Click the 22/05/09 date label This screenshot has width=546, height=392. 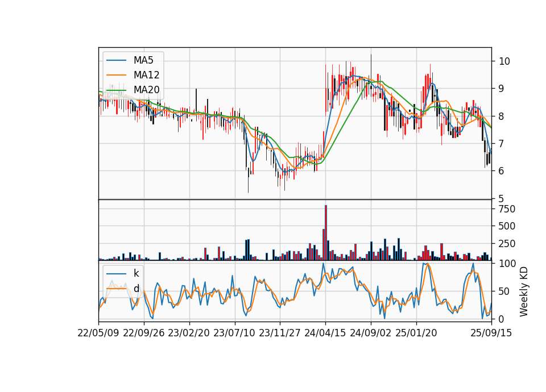tap(98, 333)
